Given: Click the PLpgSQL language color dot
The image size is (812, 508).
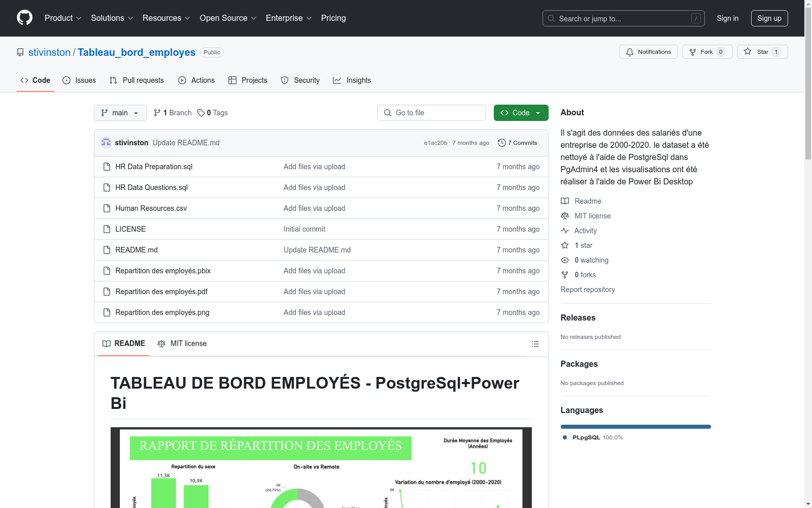Looking at the screenshot, I should [565, 437].
